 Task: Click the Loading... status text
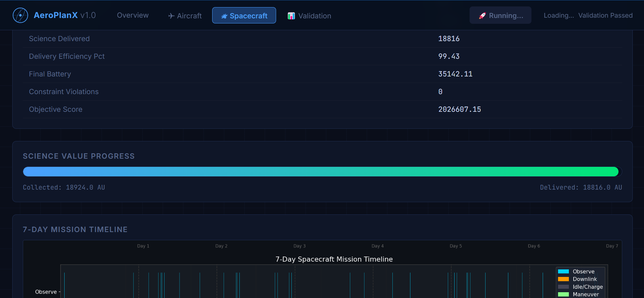(559, 15)
